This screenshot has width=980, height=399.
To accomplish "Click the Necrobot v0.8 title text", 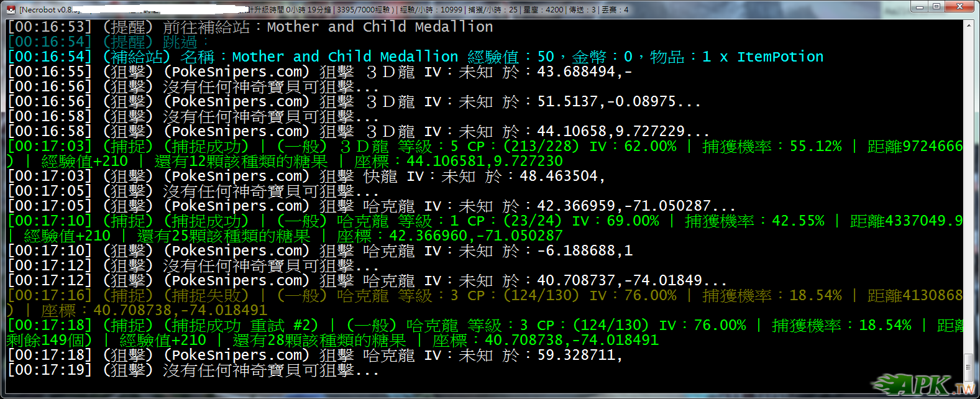I will [x=45, y=9].
